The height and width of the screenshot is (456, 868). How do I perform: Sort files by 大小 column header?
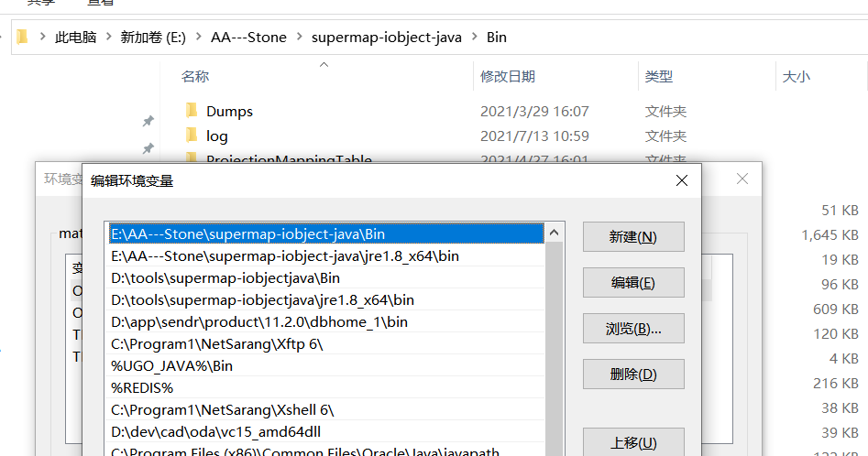coord(796,76)
